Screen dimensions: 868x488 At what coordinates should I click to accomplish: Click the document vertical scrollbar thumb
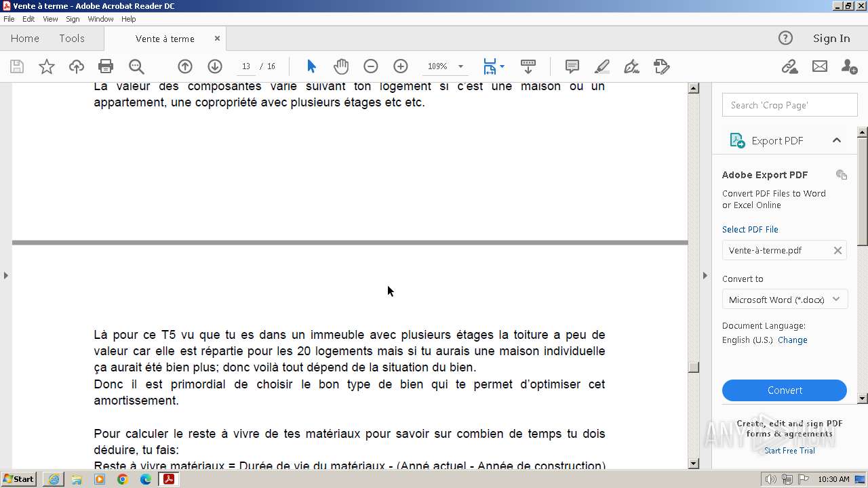[x=693, y=367]
